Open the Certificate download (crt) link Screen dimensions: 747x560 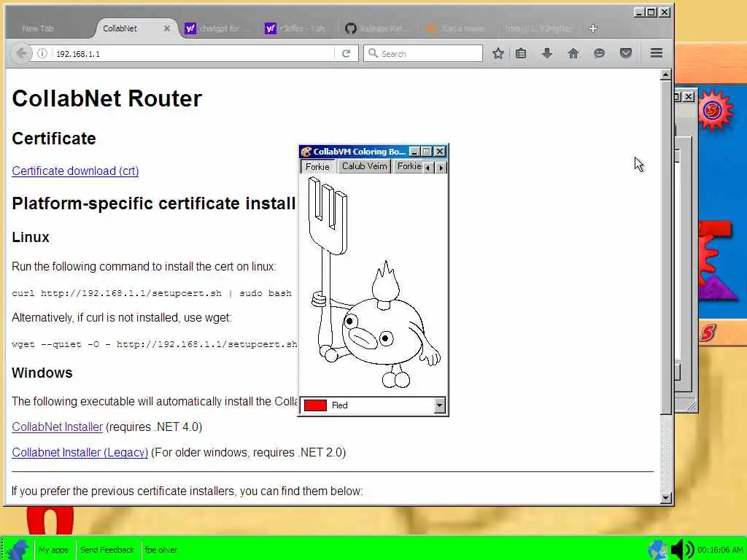coord(75,171)
